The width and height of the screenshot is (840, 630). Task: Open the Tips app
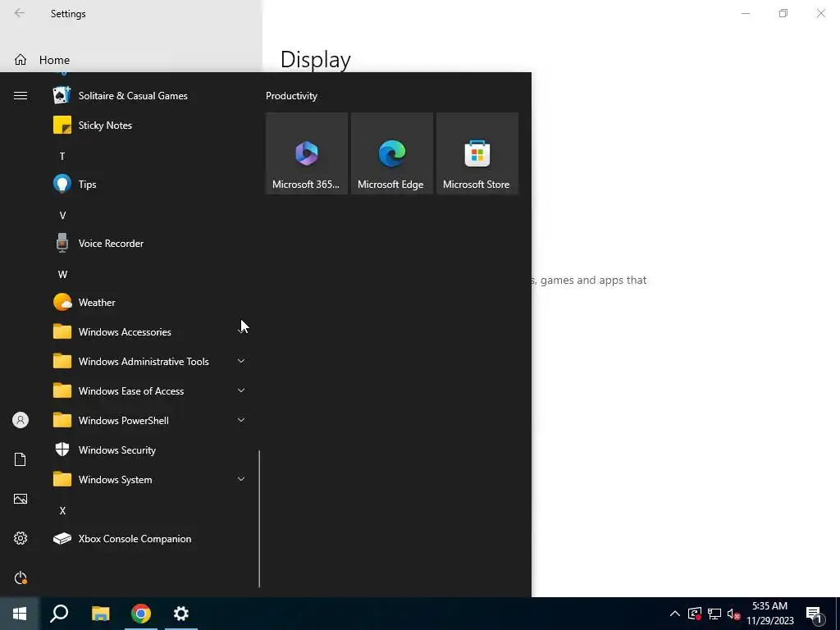point(149,185)
